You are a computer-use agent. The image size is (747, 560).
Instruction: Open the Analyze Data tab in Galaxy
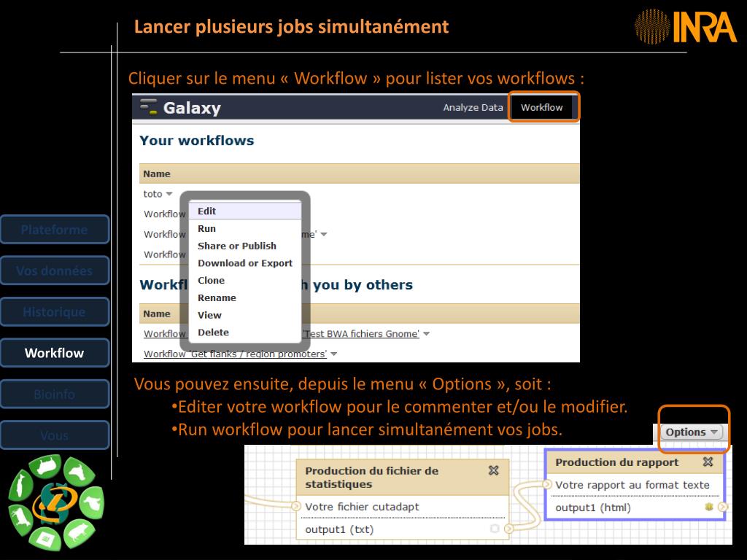(473, 108)
